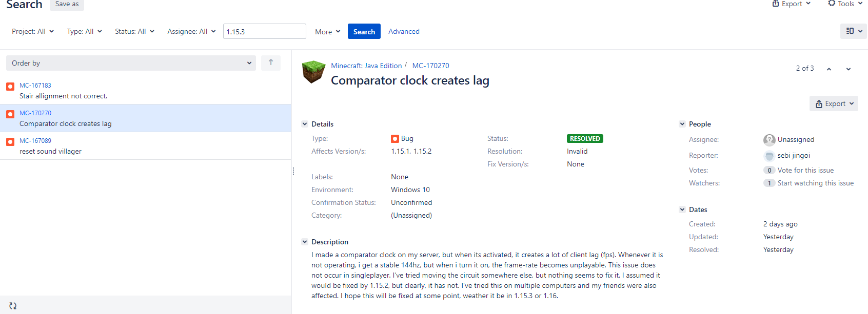Collapse the Description section

click(x=305, y=242)
